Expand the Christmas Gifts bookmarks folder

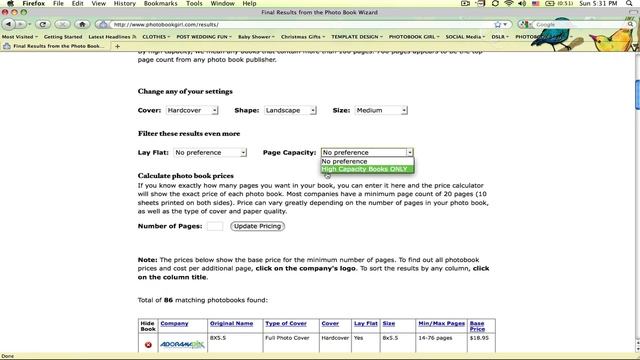(x=303, y=37)
